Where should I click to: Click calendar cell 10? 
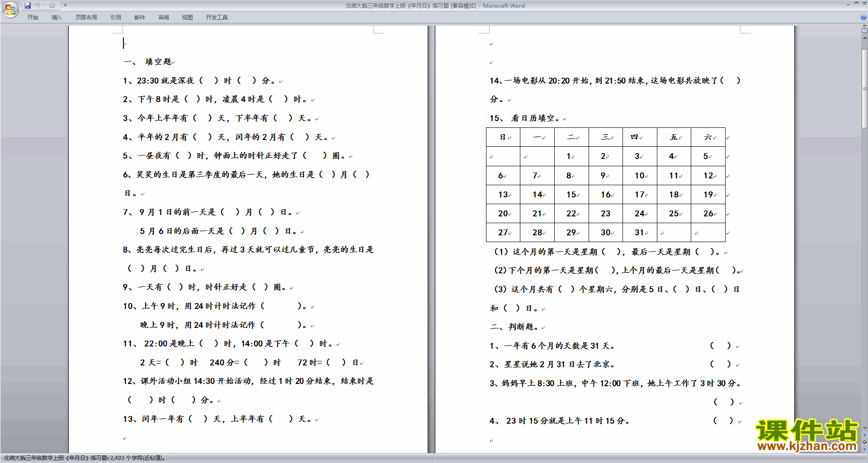coord(639,176)
